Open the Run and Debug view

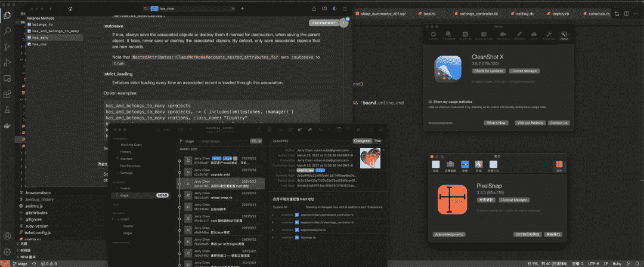pyautogui.click(x=8, y=62)
